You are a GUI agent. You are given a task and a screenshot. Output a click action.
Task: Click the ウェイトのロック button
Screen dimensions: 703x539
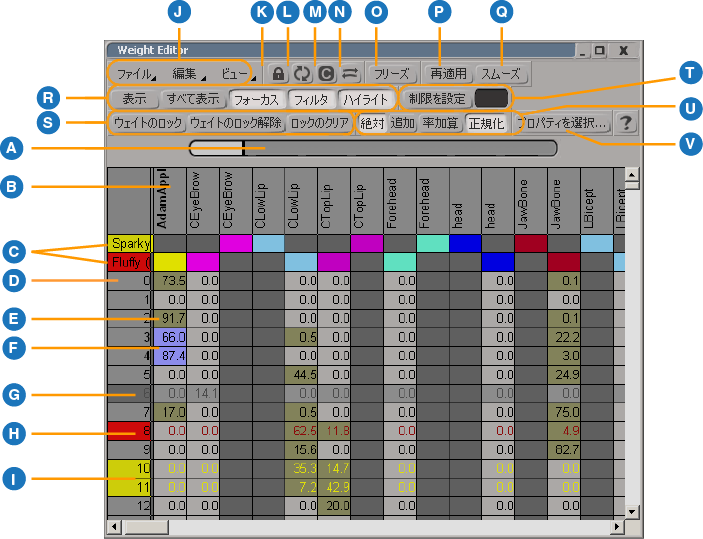148,123
